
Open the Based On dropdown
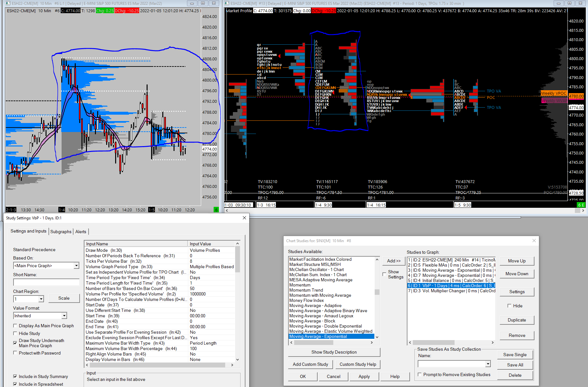tap(76, 266)
